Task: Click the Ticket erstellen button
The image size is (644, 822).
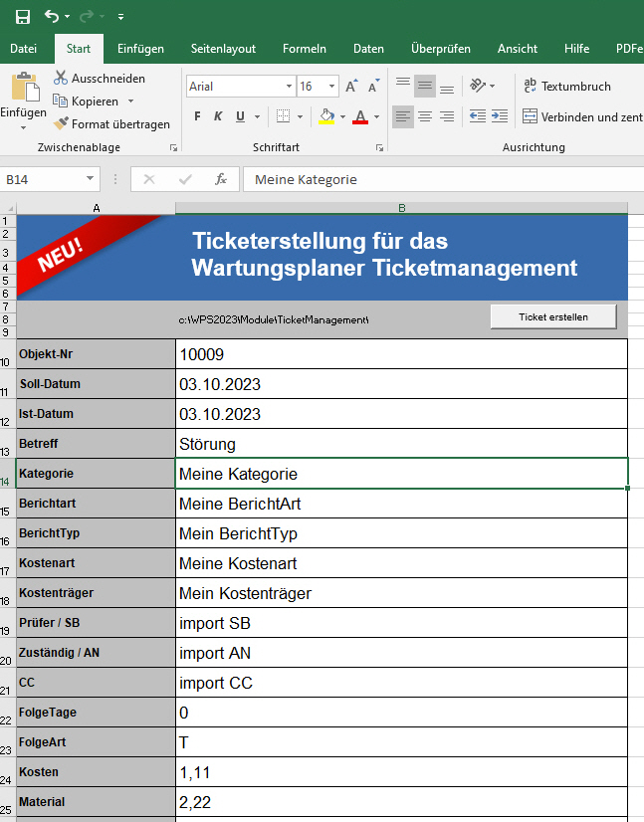Action: (553, 317)
